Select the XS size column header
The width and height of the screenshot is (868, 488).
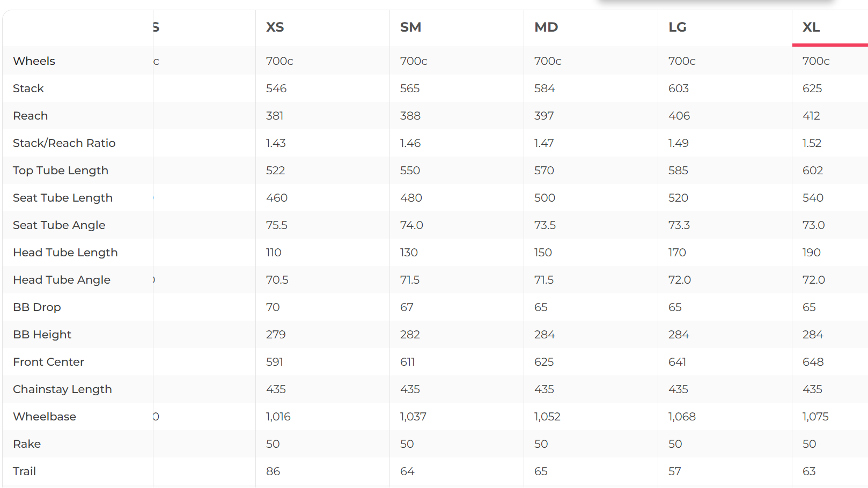click(x=275, y=27)
